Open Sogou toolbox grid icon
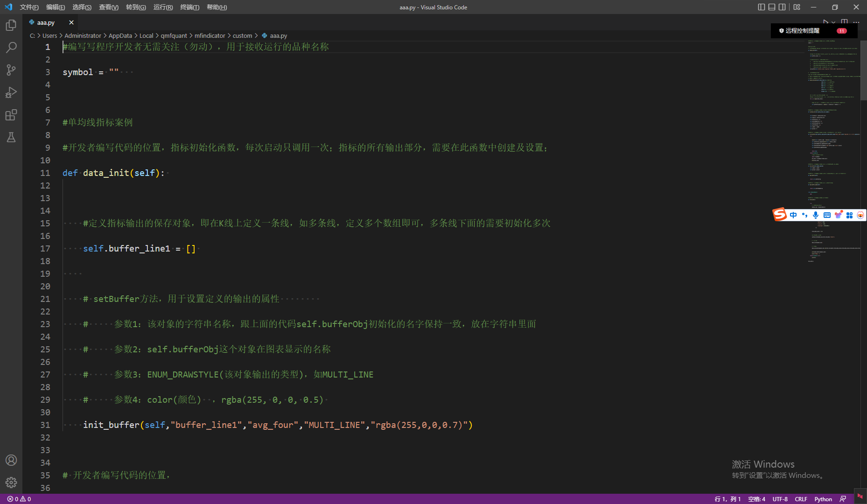Viewport: 867px width, 504px height. coord(849,215)
